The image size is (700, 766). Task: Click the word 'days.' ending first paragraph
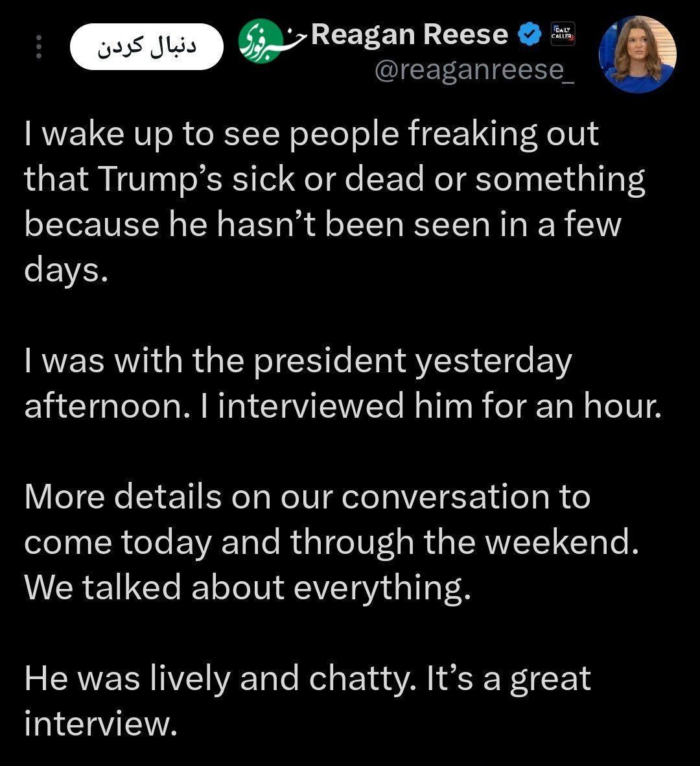65,270
